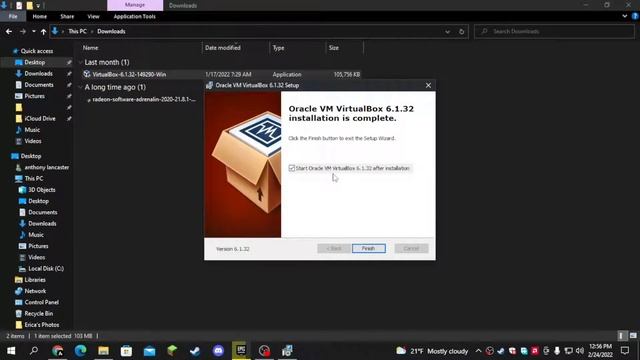This screenshot has width=640, height=360.
Task: Switch to details view in status bar
Action: point(621,336)
